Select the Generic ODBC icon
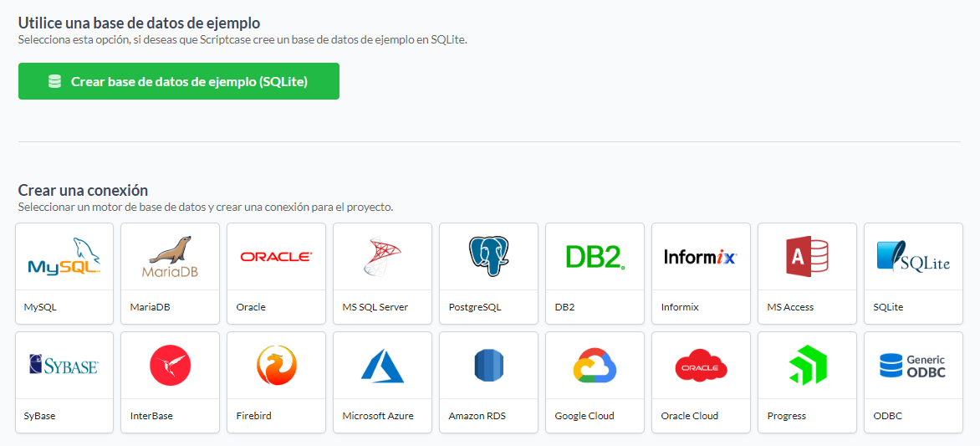980x446 pixels. pos(913,366)
